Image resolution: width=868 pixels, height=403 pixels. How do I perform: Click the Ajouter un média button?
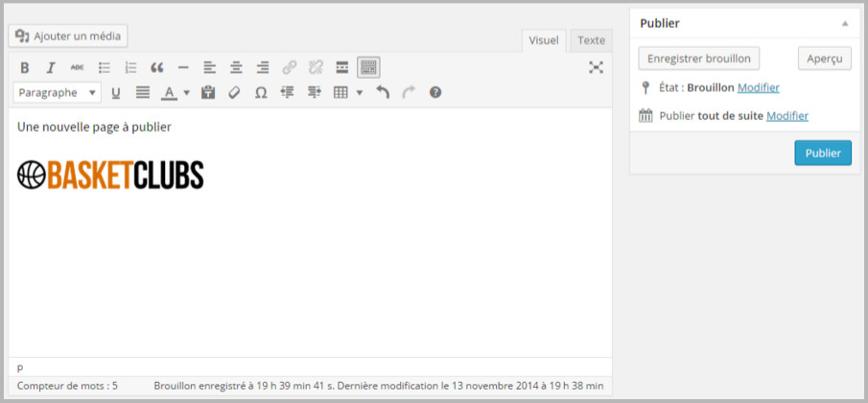click(x=68, y=36)
